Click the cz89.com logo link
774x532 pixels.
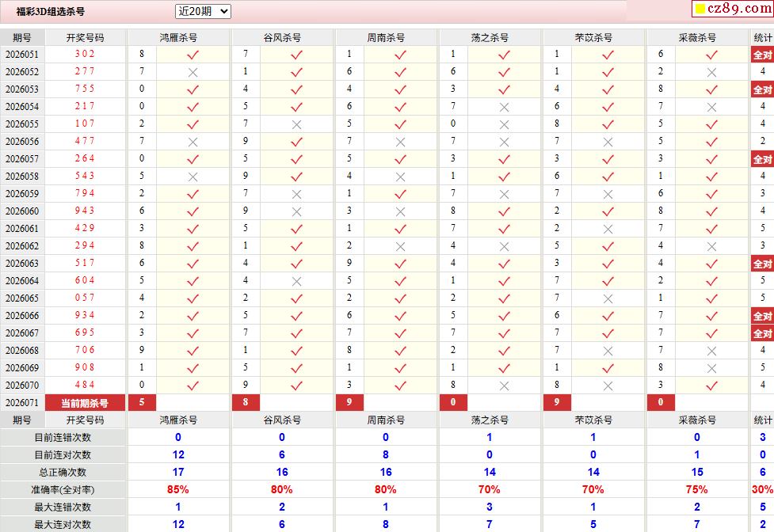(733, 9)
